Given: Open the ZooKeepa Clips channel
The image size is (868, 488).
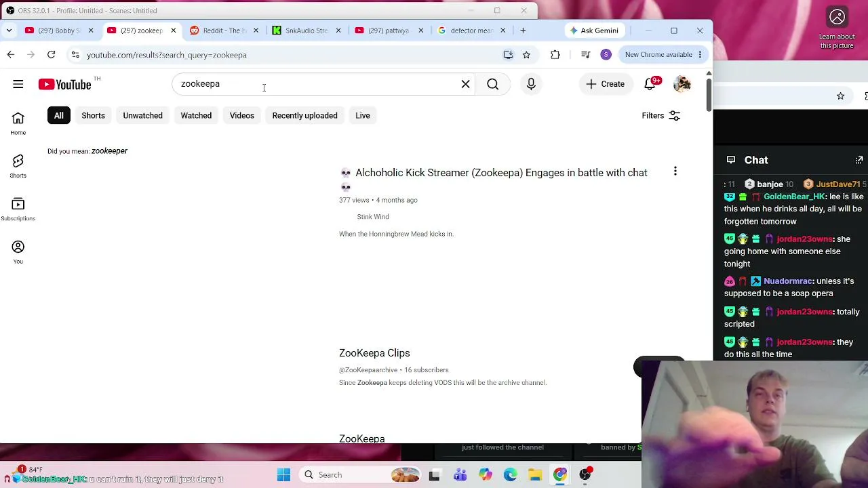Looking at the screenshot, I should [374, 353].
